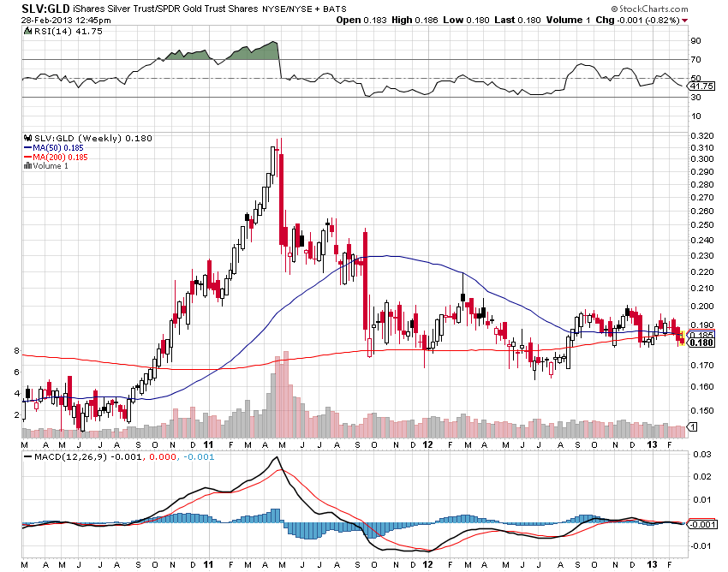728x572 pixels.
Task: Click the bold 0.180 last price tag
Action: click(701, 343)
